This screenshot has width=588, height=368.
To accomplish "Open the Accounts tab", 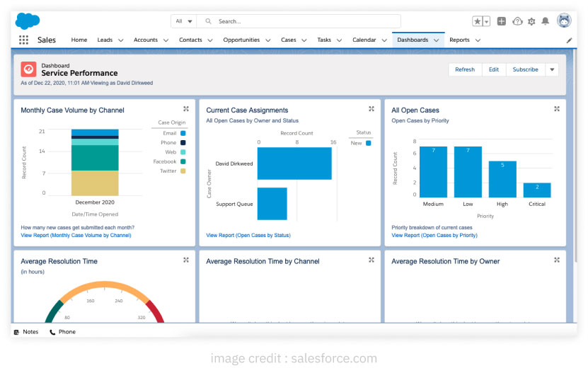I will coord(146,40).
